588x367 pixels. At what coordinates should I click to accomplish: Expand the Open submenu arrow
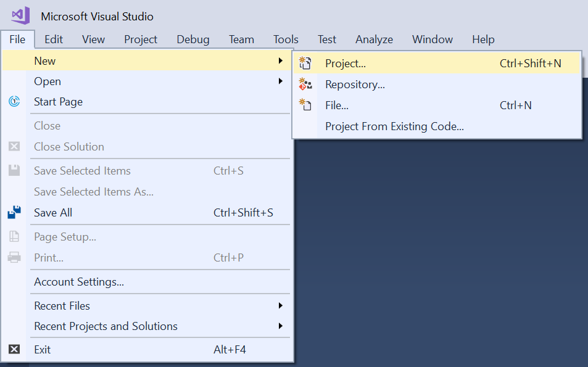click(281, 81)
